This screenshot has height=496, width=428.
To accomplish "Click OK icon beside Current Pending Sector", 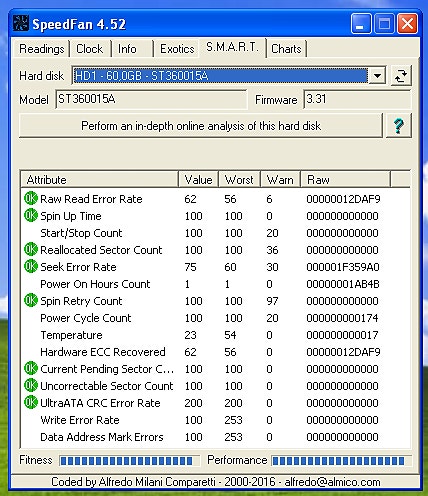I will pyautogui.click(x=31, y=369).
